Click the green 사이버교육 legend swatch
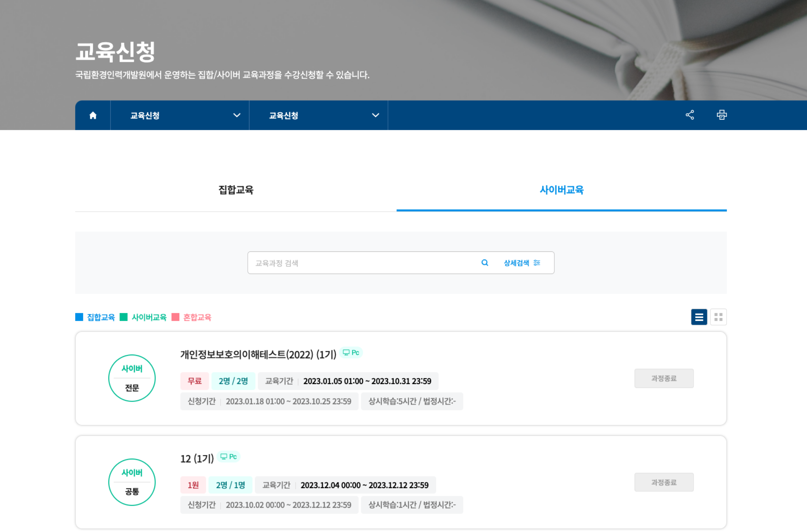 124,317
